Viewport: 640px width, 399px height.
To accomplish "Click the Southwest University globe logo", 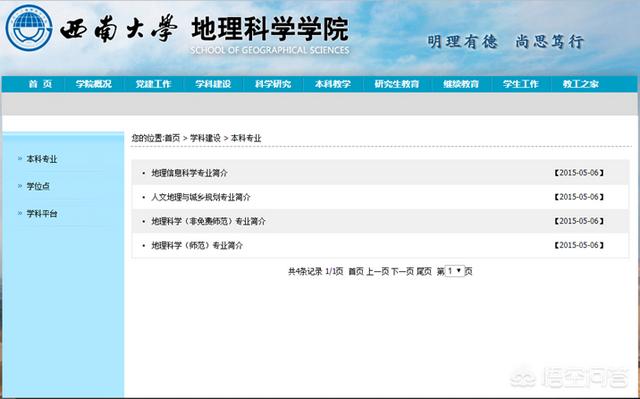I will tap(29, 28).
